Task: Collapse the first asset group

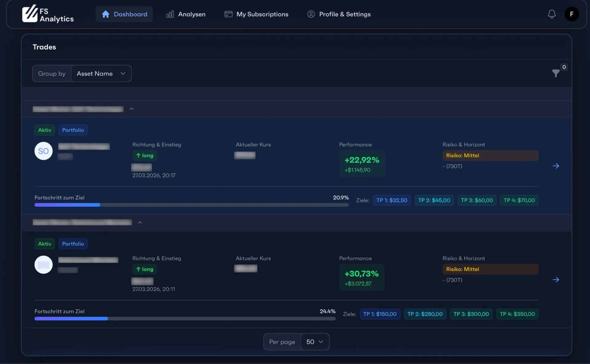Action: click(x=132, y=109)
